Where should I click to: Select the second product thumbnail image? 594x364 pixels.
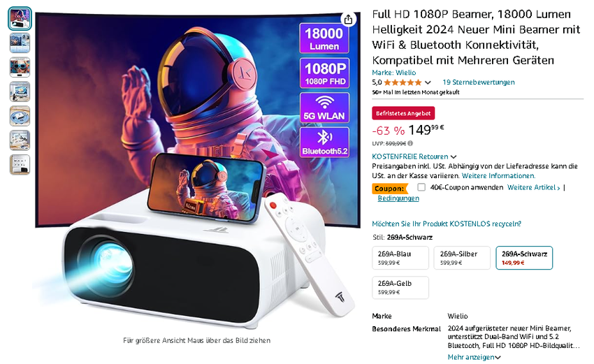tap(20, 43)
